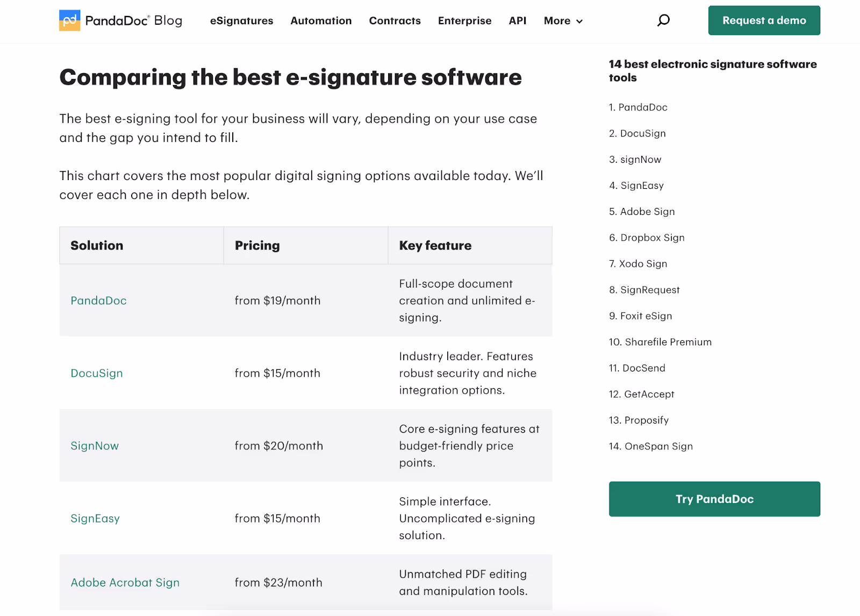Open the Contracts menu item

pos(395,20)
